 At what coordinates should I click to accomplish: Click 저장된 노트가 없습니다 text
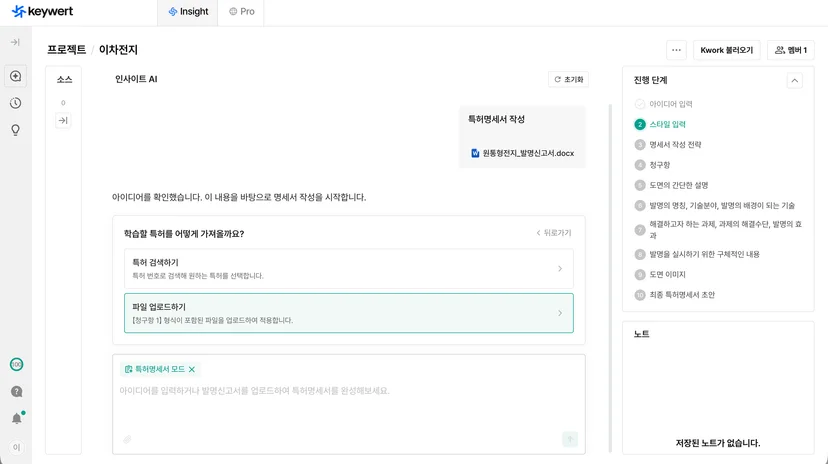click(x=718, y=443)
